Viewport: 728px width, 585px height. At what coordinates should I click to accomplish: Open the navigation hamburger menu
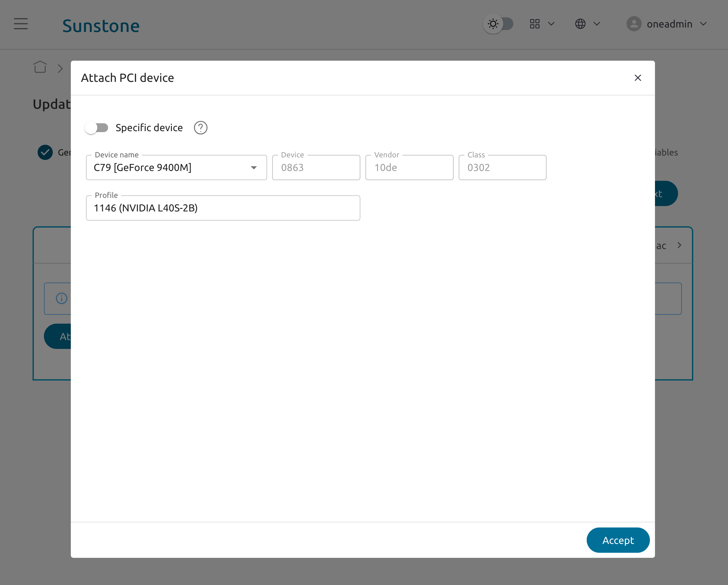(x=21, y=24)
